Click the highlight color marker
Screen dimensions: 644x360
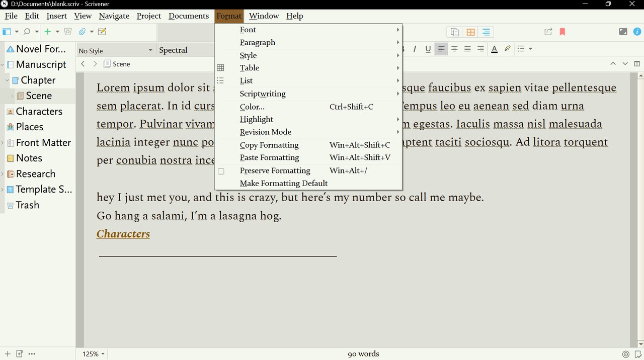pos(507,49)
